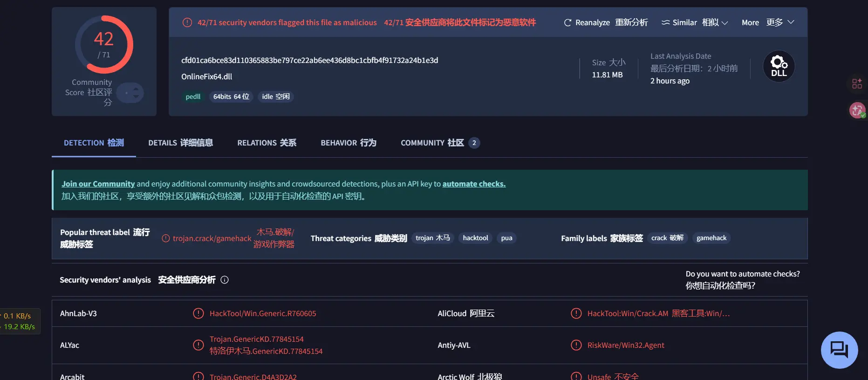Click Do you want to automate checks text
The height and width of the screenshot is (380, 868).
pyautogui.click(x=743, y=274)
